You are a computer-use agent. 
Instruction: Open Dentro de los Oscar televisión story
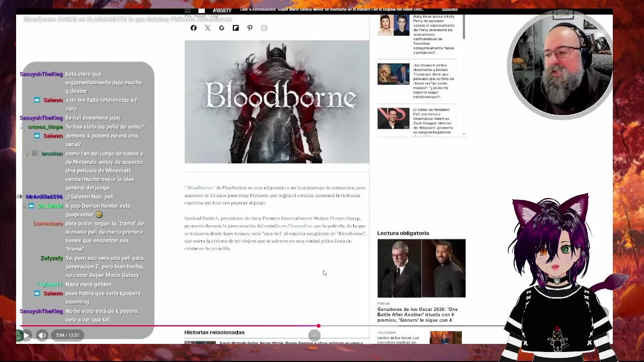click(x=398, y=340)
